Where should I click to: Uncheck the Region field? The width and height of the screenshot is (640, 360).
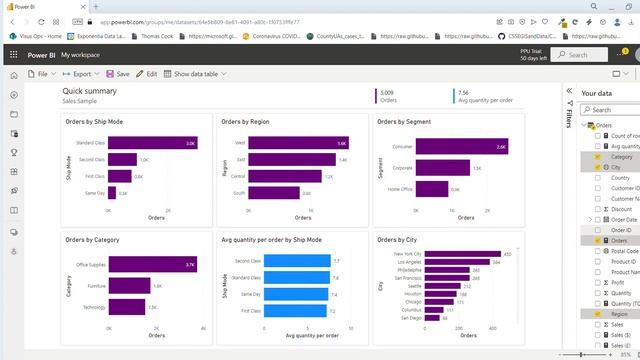tap(598, 314)
